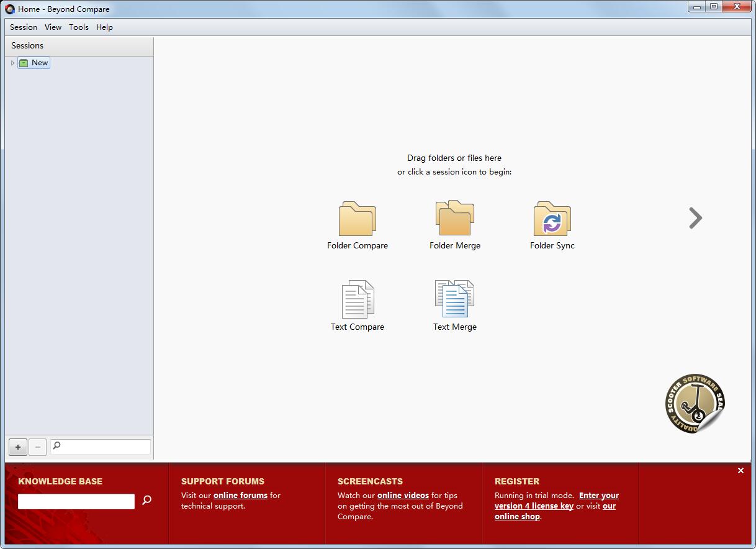Click the Knowledge Base search magnifier icon
This screenshot has width=756, height=549.
(x=147, y=500)
